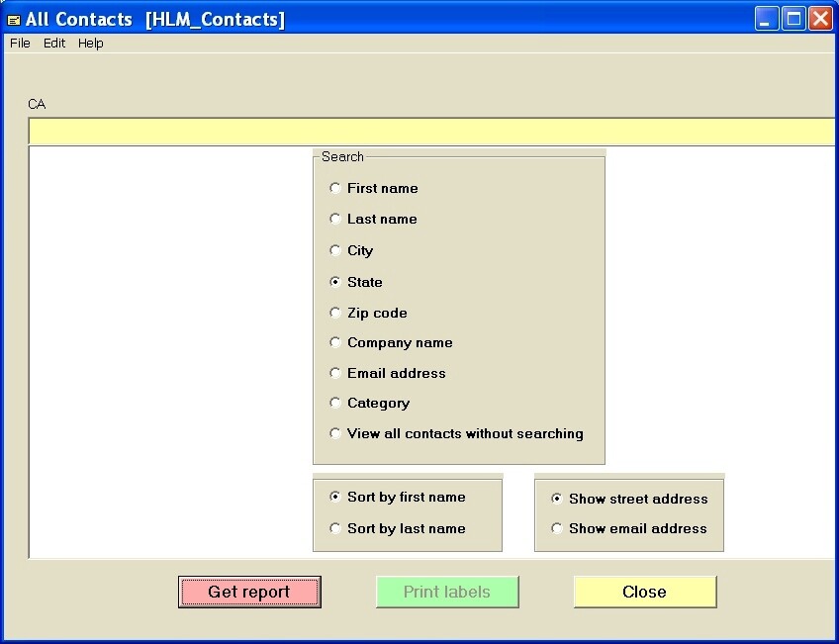The image size is (839, 644).
Task: Open the Help menu
Action: click(91, 43)
